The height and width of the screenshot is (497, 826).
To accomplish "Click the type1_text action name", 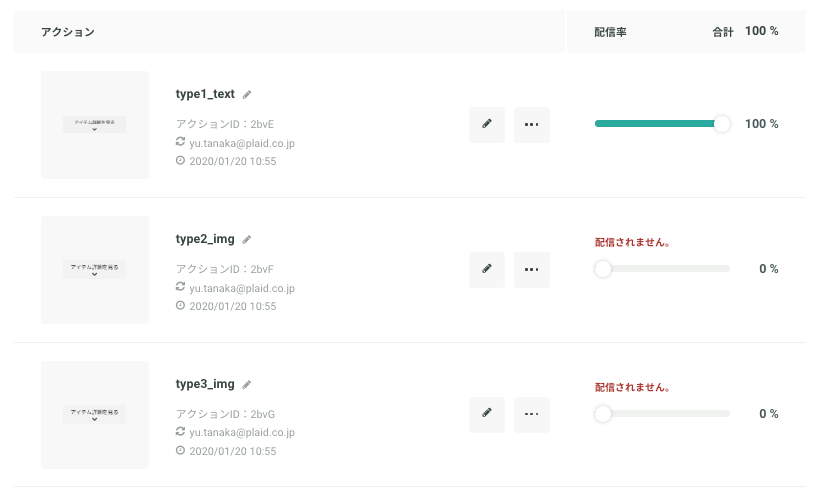I will tap(205, 94).
